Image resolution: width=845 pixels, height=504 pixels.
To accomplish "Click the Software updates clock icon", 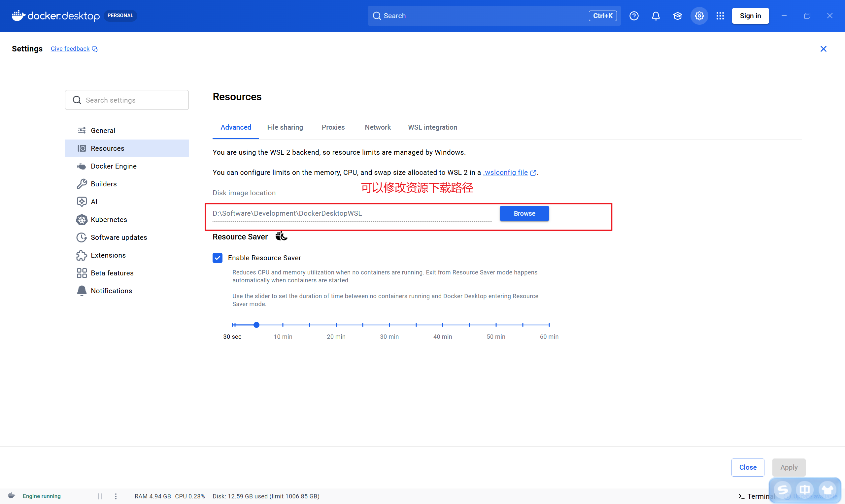I will (82, 237).
